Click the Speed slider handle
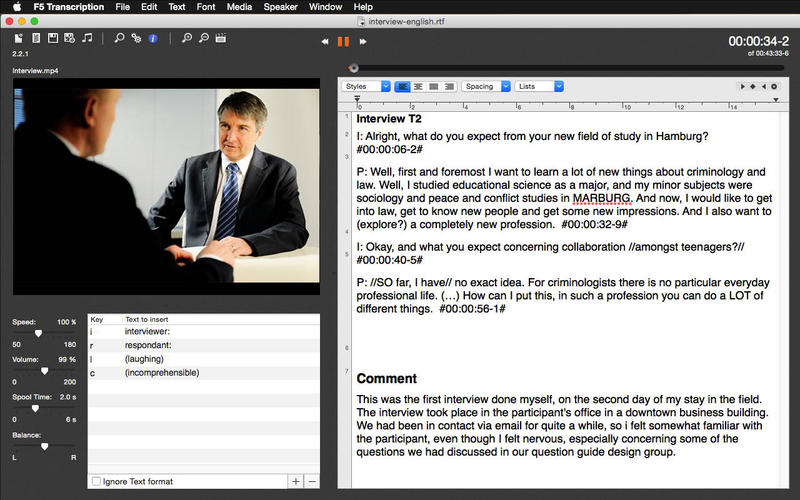 coord(38,333)
